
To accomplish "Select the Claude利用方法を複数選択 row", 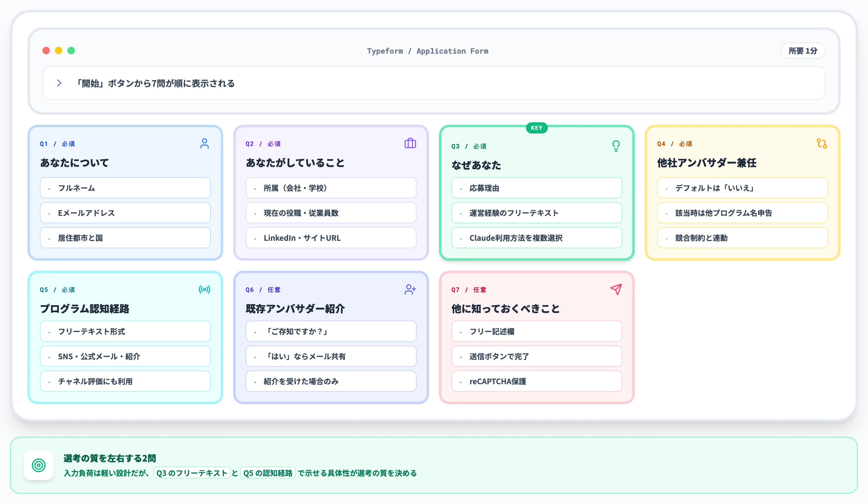I will pos(537,238).
